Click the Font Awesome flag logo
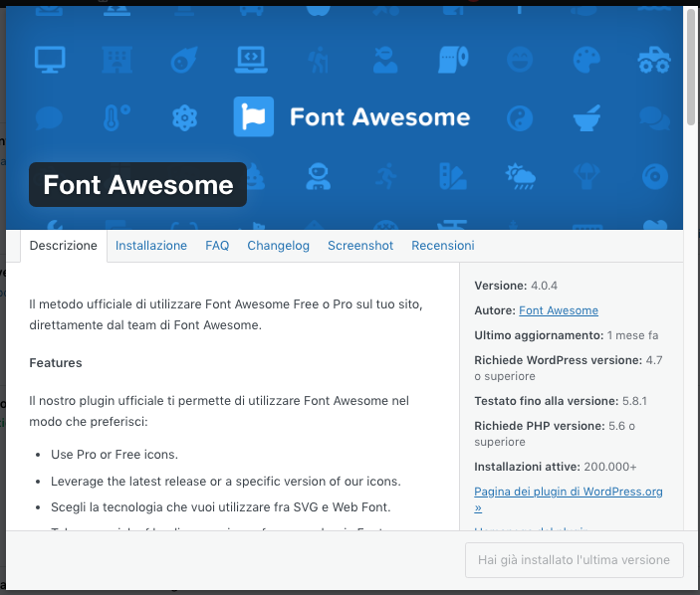 pos(254,116)
